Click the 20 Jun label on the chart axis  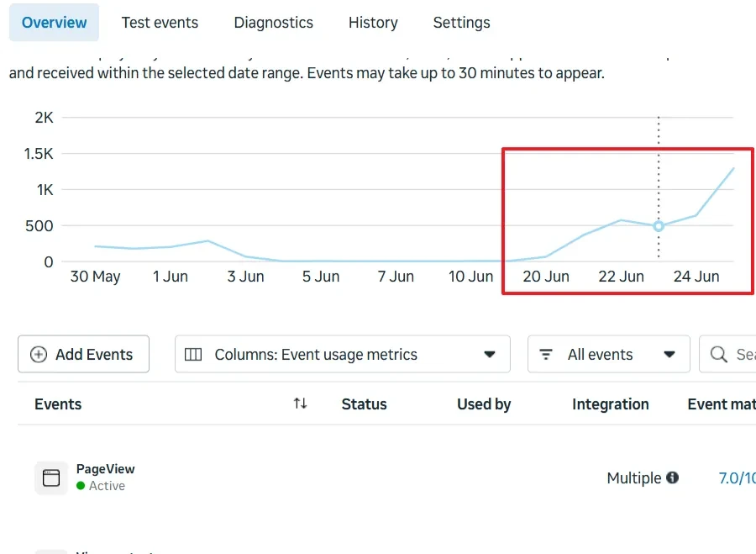[546, 277]
